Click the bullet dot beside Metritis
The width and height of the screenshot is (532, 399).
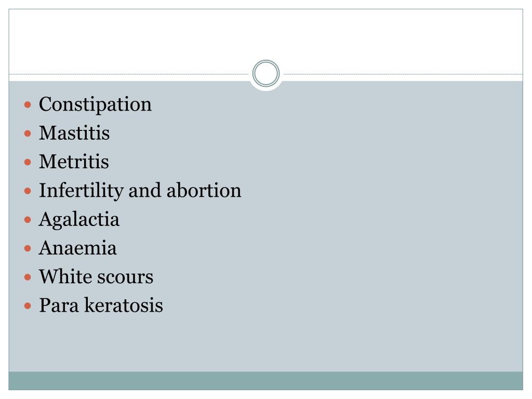tap(28, 163)
